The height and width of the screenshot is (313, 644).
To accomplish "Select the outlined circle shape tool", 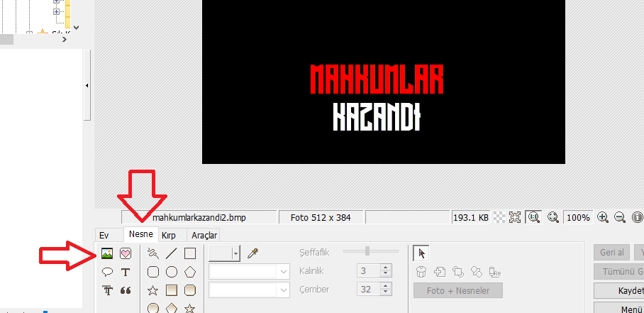I will (171, 272).
